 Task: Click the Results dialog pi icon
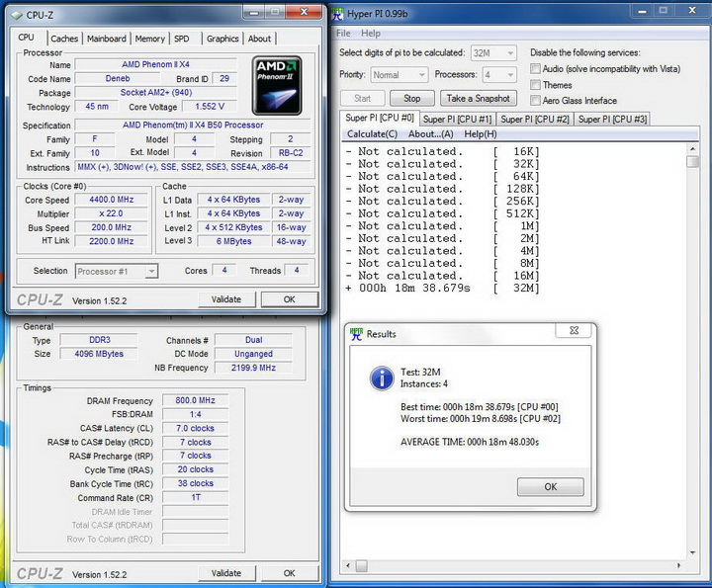(356, 334)
